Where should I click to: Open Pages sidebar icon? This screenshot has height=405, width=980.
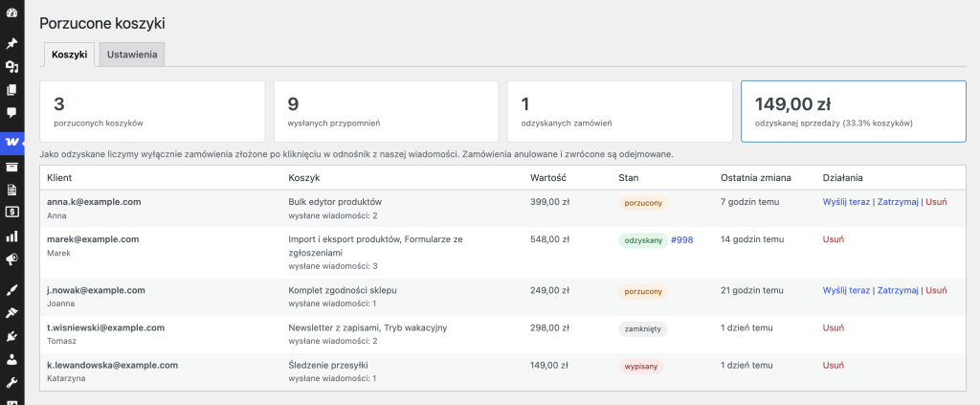(11, 90)
